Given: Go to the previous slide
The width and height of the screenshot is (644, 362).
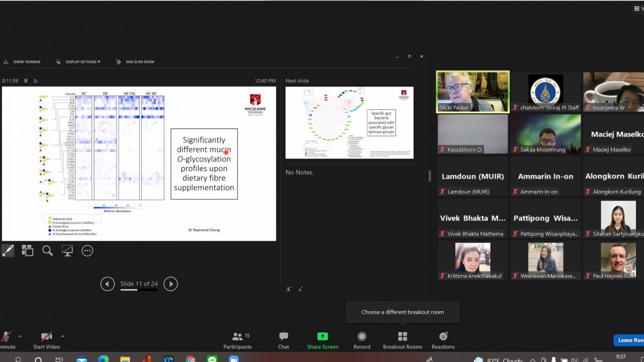Looking at the screenshot, I should coord(107,284).
